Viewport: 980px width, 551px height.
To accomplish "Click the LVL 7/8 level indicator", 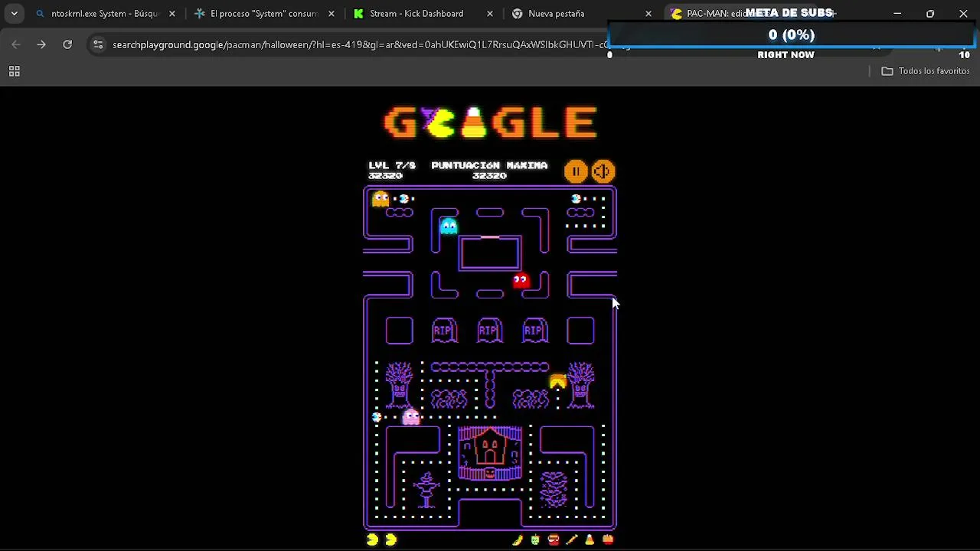I will (x=392, y=165).
